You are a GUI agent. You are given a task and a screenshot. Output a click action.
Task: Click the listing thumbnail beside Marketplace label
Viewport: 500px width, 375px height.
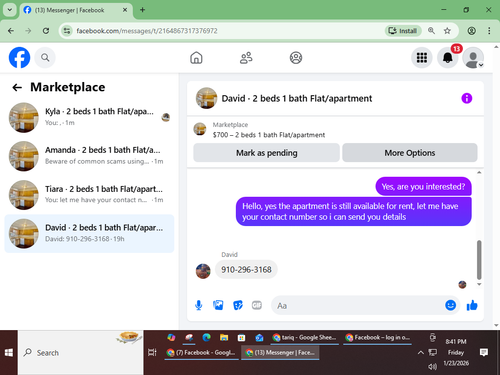click(x=200, y=129)
